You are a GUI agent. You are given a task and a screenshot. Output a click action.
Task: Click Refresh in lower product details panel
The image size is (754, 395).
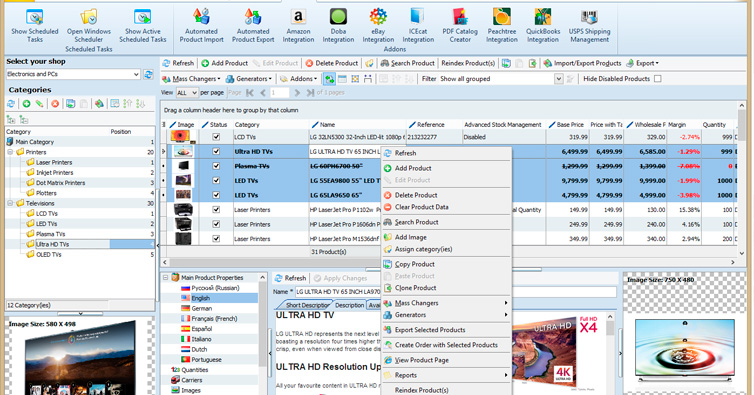(290, 278)
